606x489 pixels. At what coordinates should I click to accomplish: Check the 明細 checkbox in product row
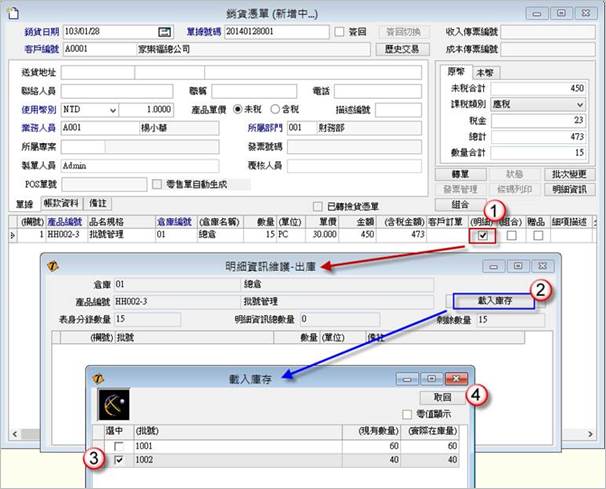[x=484, y=236]
